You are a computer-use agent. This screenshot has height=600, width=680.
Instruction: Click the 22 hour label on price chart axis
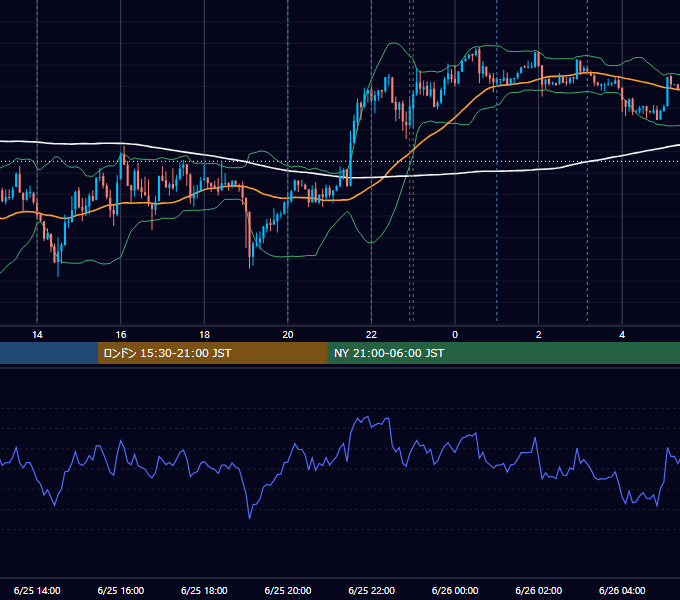pos(371,335)
